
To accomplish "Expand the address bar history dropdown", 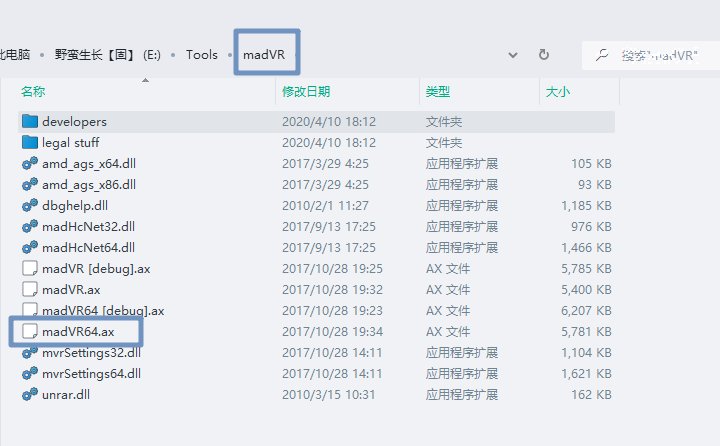I will tap(513, 55).
